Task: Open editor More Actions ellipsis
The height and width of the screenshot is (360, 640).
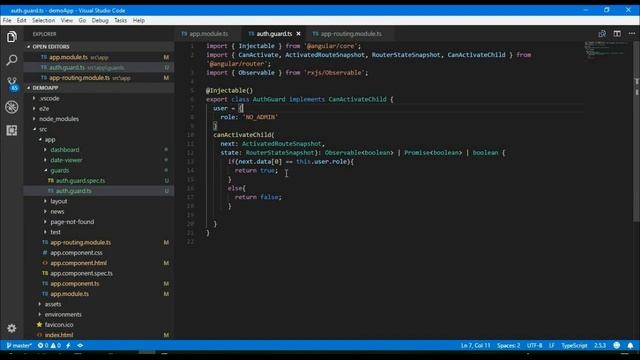Action: click(x=631, y=34)
